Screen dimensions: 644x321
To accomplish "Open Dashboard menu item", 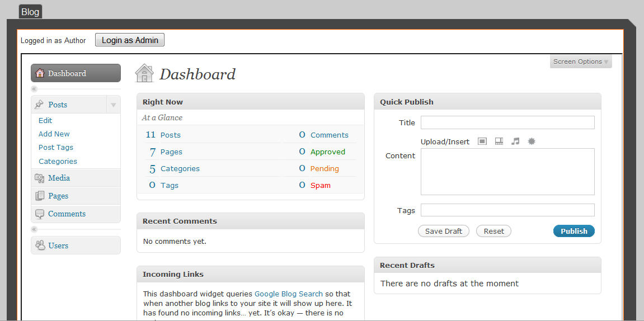I will pos(76,73).
